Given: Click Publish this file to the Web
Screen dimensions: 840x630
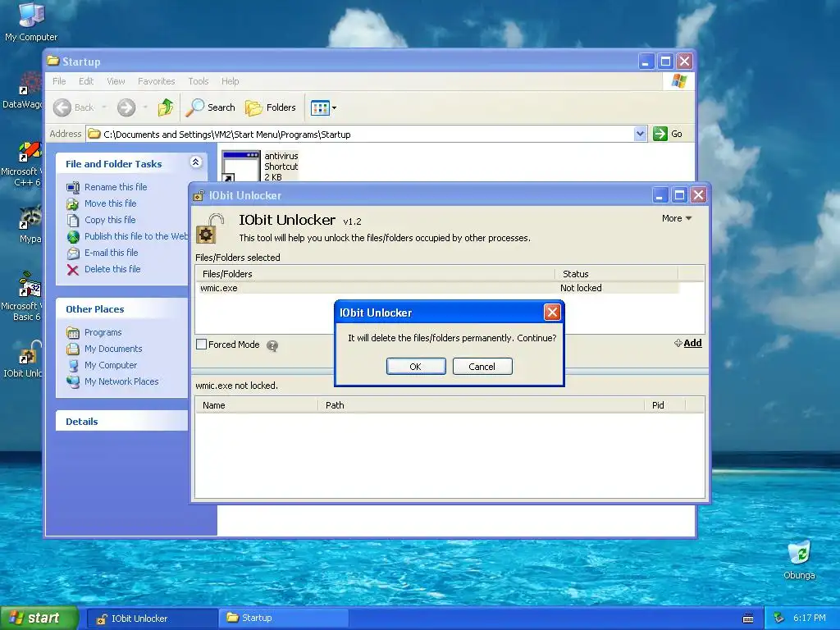Looking at the screenshot, I should (x=127, y=236).
